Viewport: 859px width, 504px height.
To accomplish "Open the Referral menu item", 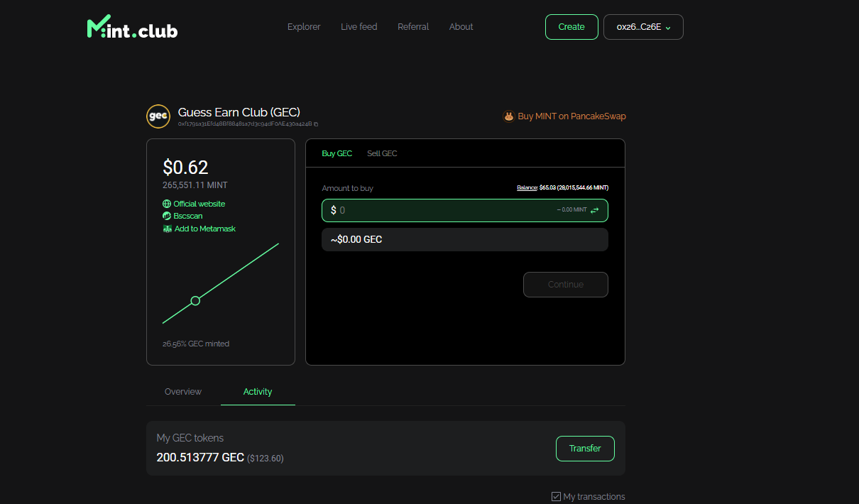I will tap(413, 27).
